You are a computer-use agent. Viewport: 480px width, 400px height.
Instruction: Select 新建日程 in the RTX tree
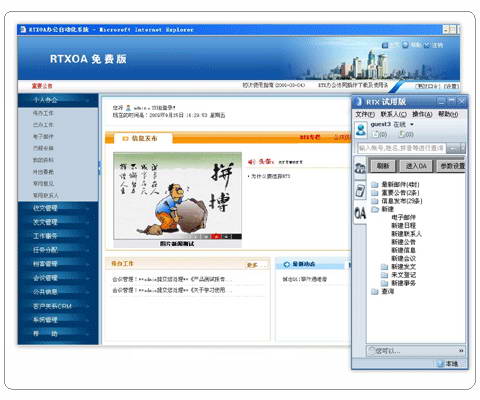coord(403,226)
